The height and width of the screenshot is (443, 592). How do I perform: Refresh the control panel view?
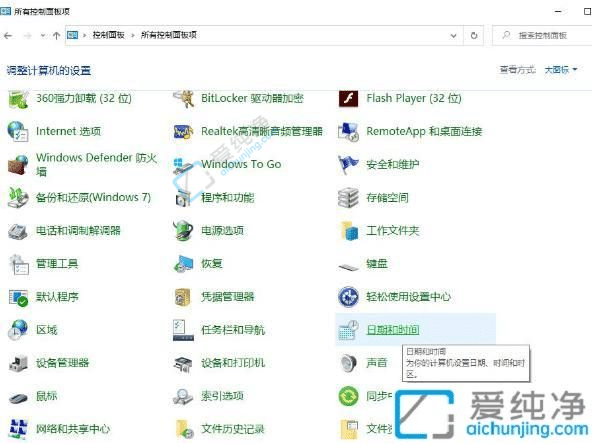click(474, 36)
